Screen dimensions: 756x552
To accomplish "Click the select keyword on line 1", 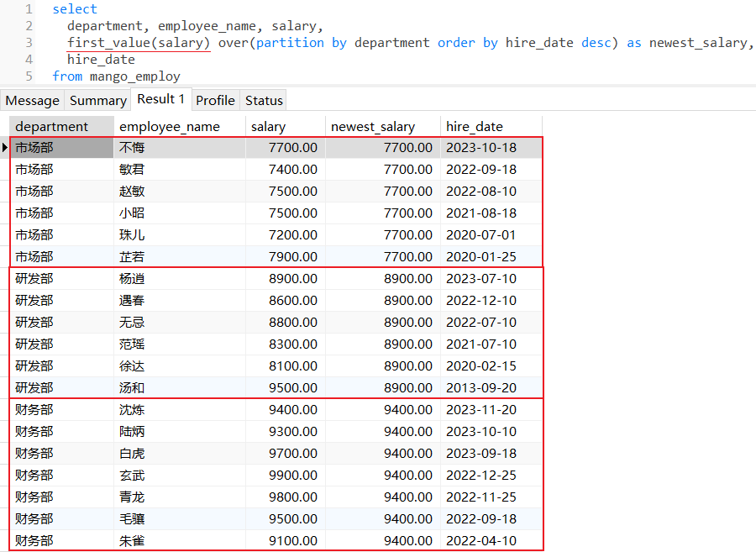I will pos(75,9).
